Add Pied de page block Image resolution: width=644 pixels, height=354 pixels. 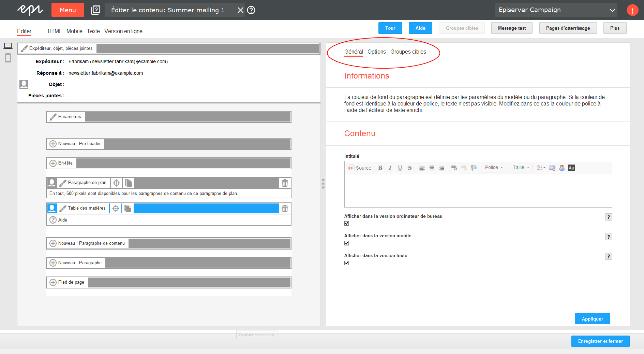pos(53,282)
